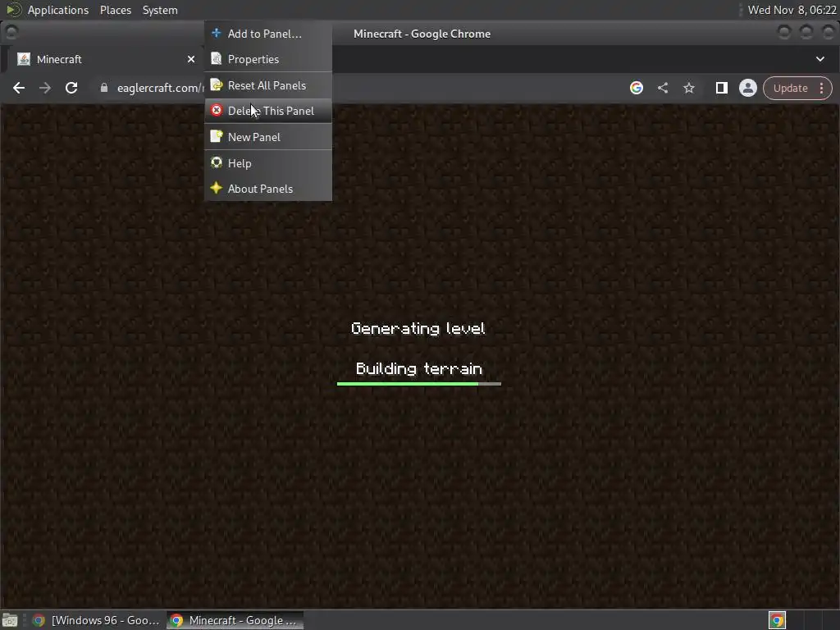Click the window title Minecraft - Google Chrome
The width and height of the screenshot is (840, 630).
tap(422, 34)
